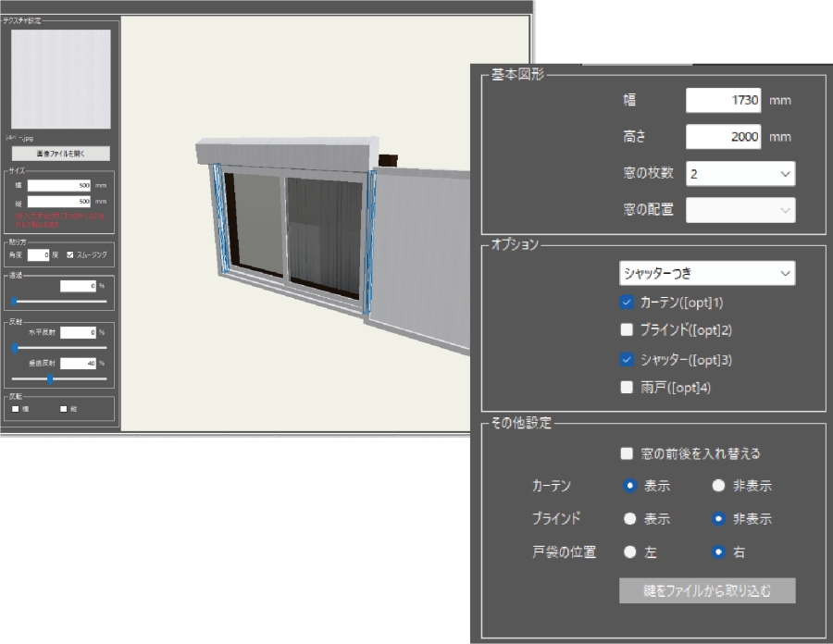This screenshot has height=644, width=833.
Task: Click the 垂直反射 slider handle
Action: pos(50,378)
